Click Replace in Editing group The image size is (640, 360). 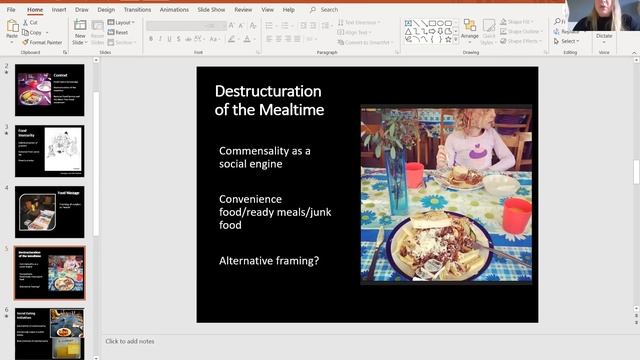[x=567, y=31]
